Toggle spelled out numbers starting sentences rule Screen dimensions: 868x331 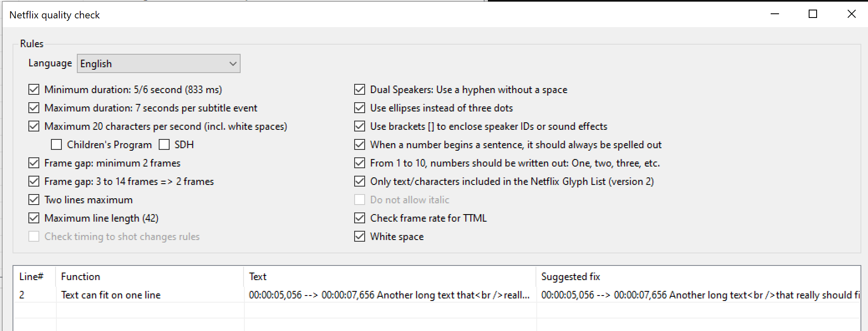360,144
